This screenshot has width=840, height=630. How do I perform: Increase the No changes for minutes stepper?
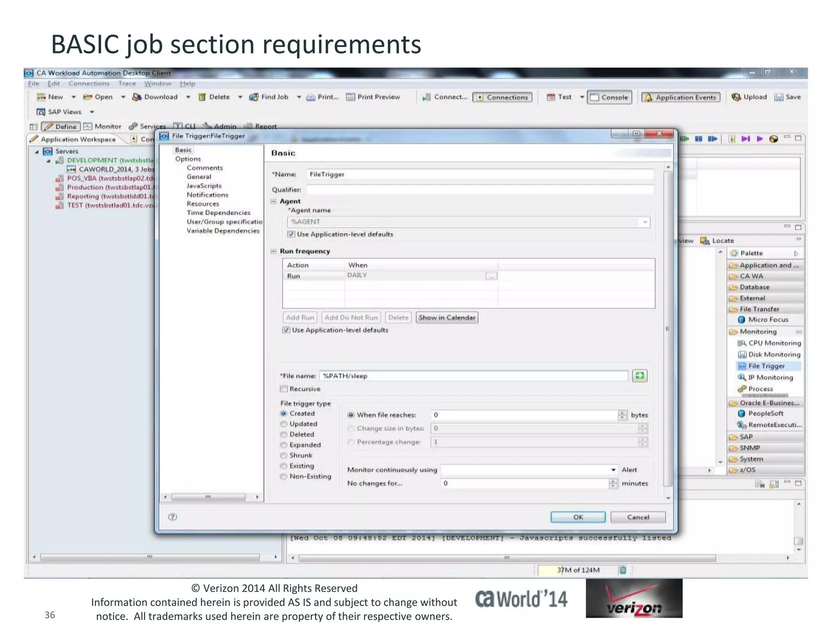point(613,481)
